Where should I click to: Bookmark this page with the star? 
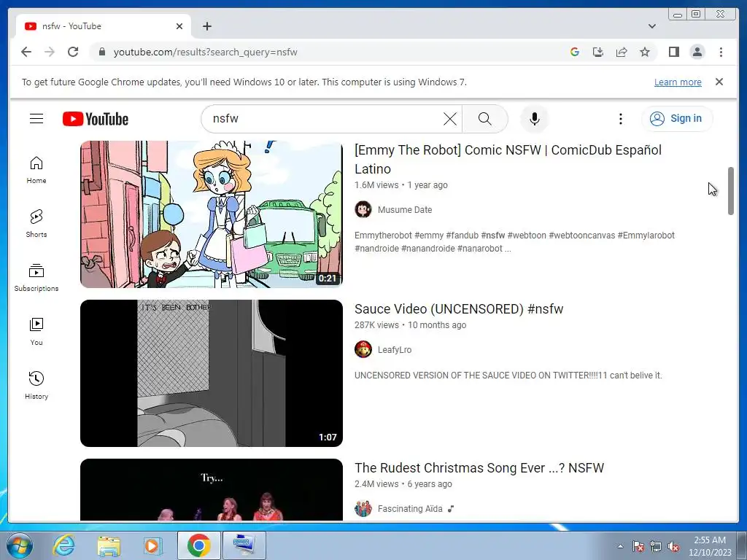[x=645, y=52]
